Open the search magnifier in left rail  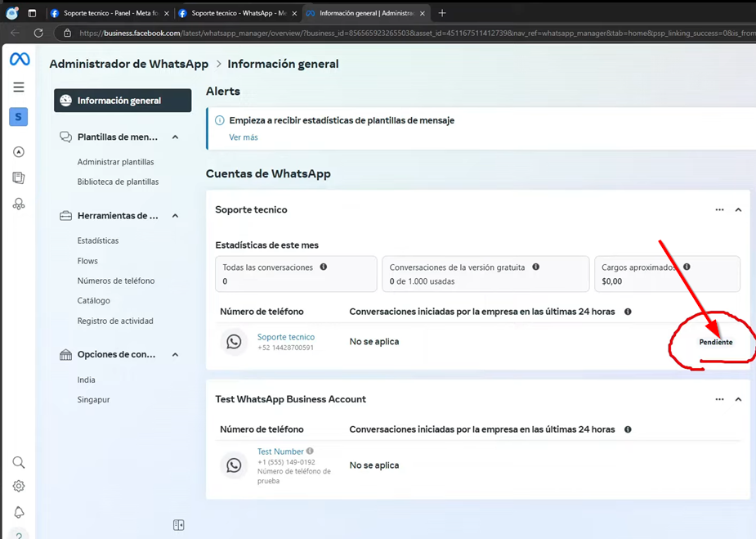[18, 462]
